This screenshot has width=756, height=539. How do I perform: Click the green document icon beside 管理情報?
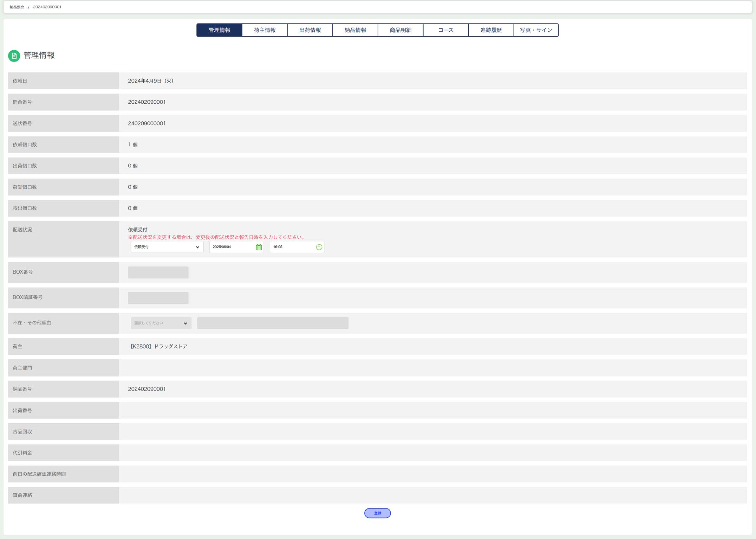click(14, 56)
